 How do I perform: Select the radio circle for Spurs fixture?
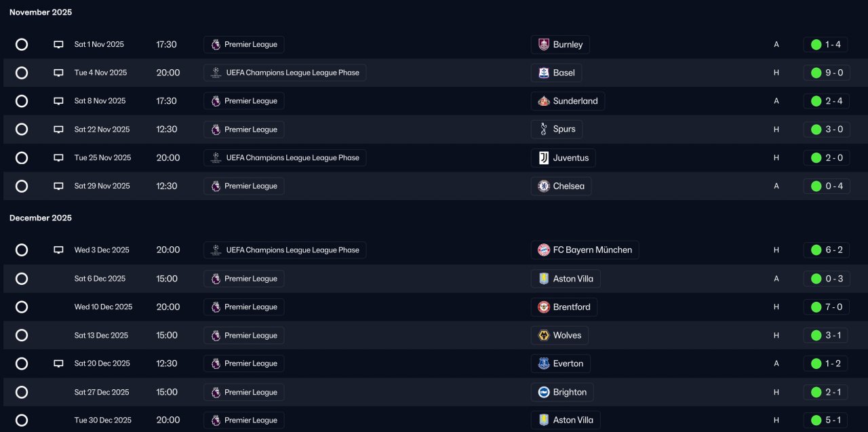point(22,130)
